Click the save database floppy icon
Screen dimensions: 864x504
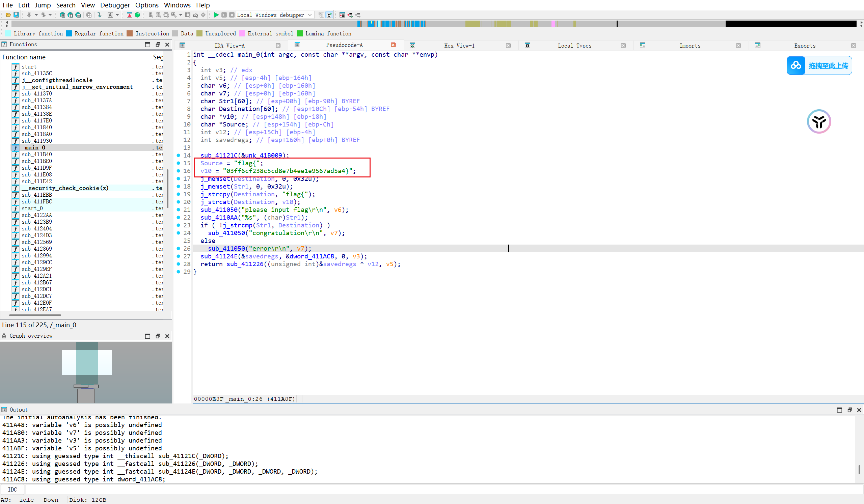point(16,15)
